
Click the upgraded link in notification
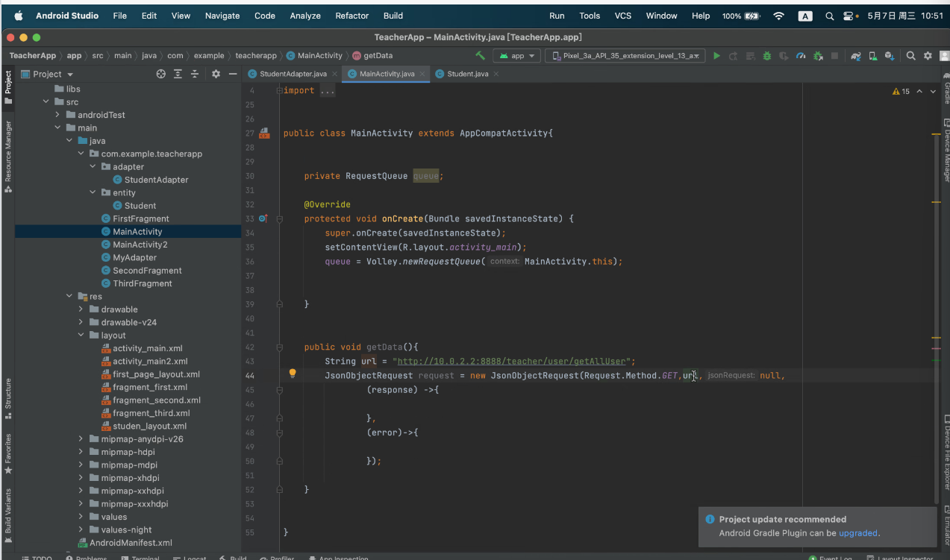pyautogui.click(x=858, y=533)
